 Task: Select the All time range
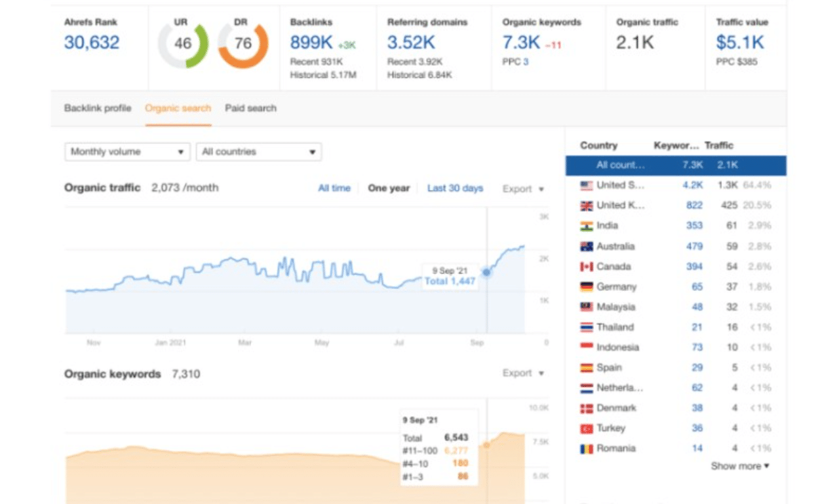click(x=334, y=188)
